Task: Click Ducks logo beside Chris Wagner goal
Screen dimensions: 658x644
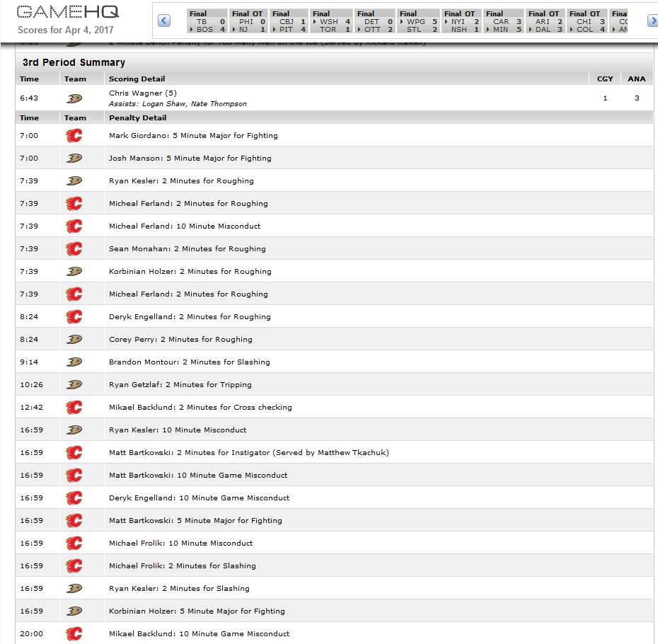Action: coord(74,98)
